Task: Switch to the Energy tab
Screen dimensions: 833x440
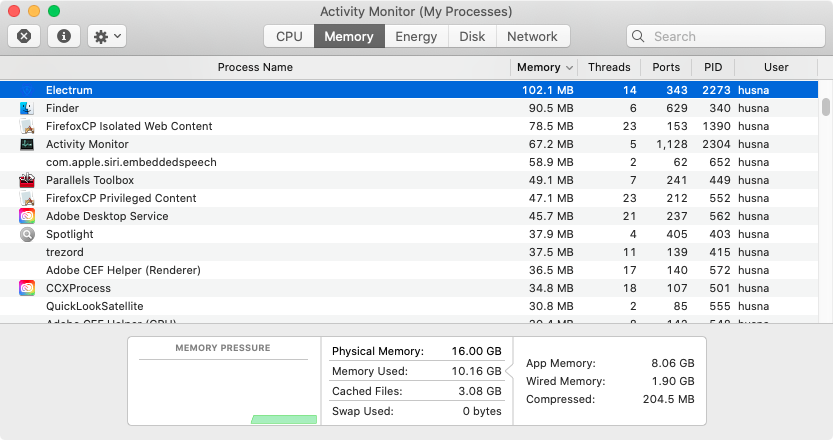Action: pos(416,36)
